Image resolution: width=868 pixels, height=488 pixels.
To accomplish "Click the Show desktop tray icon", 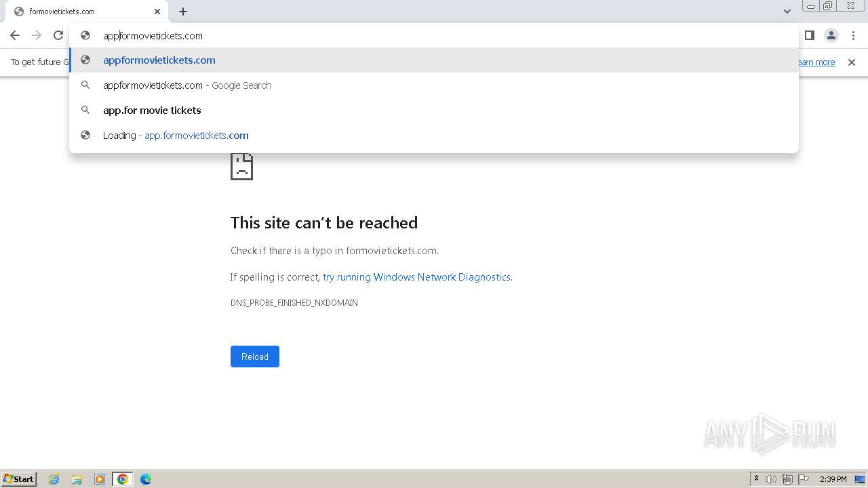I will click(860, 479).
